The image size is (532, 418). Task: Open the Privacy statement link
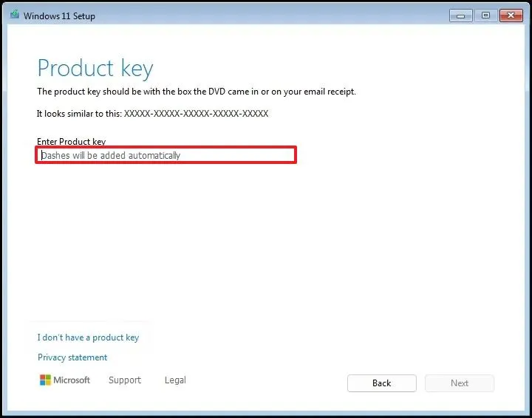(x=72, y=357)
